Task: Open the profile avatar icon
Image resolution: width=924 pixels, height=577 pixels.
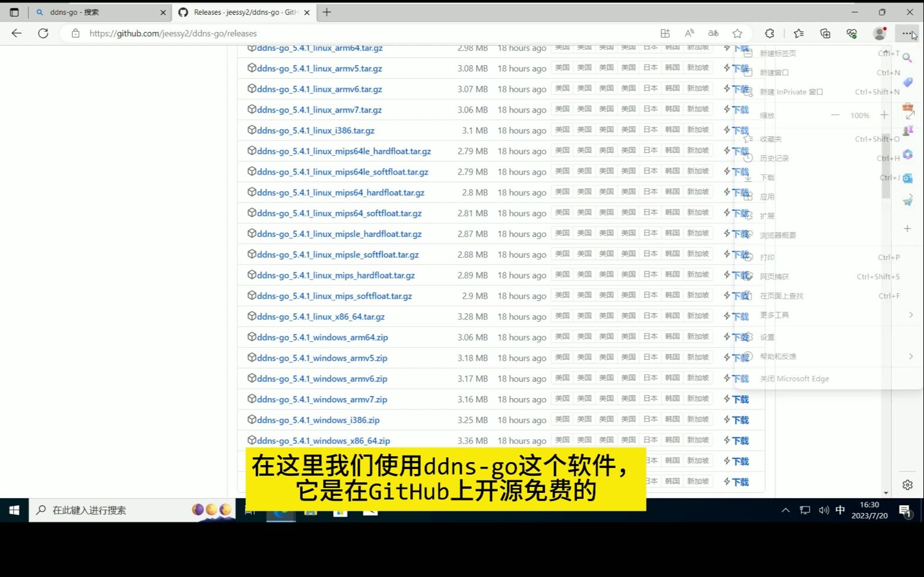Action: tap(880, 33)
